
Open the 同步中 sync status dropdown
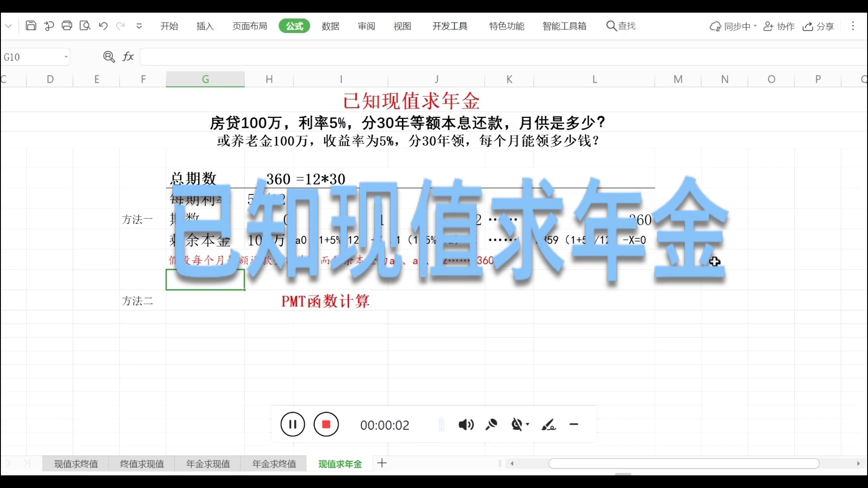pyautogui.click(x=733, y=27)
